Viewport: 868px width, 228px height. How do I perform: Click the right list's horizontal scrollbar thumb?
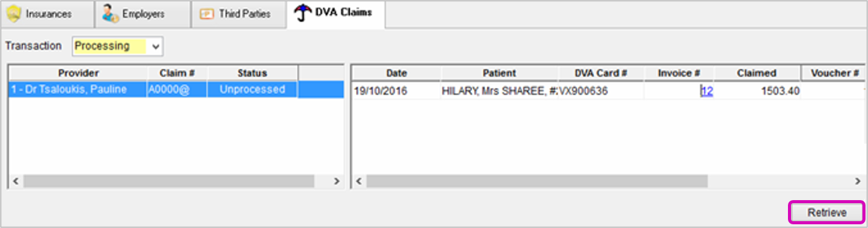click(x=537, y=181)
